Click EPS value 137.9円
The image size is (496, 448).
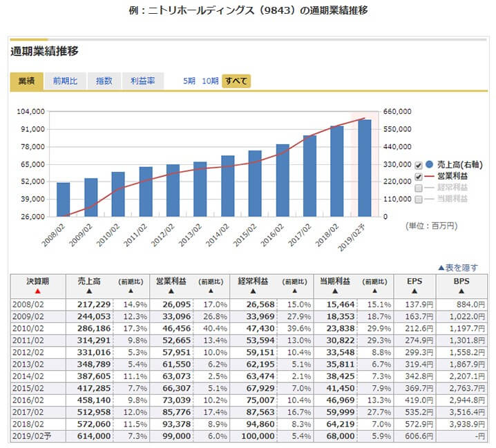point(419,305)
